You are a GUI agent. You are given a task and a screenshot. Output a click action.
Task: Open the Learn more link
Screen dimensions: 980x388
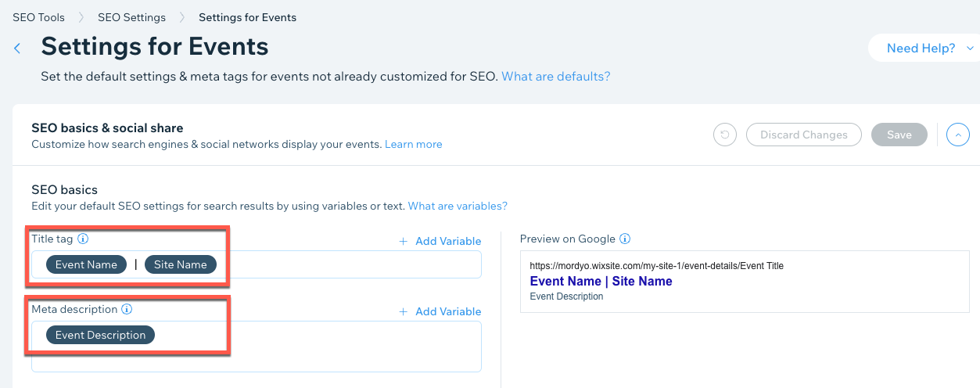pyautogui.click(x=413, y=144)
